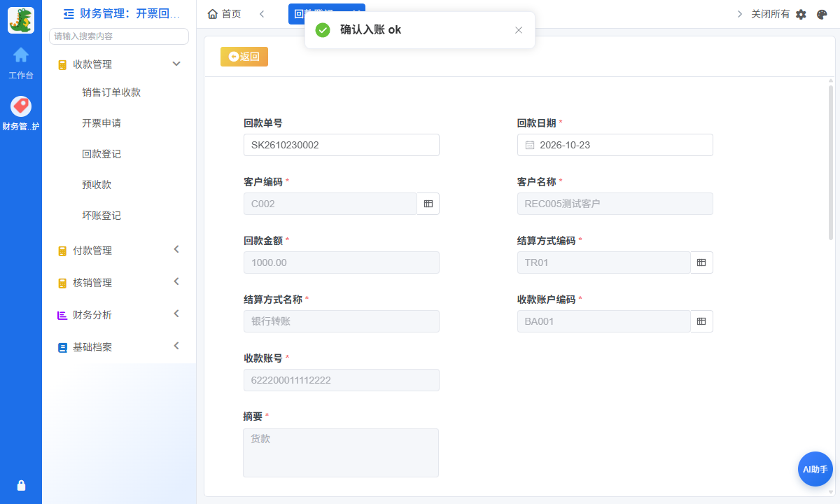
Task: Click the crocodile app logo
Action: 21,20
